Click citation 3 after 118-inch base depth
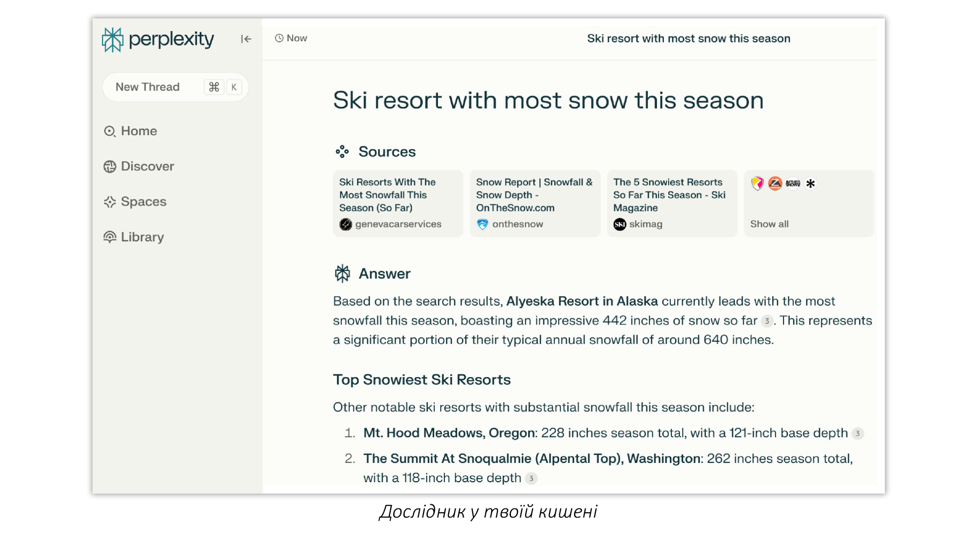The height and width of the screenshot is (538, 980). 531,478
